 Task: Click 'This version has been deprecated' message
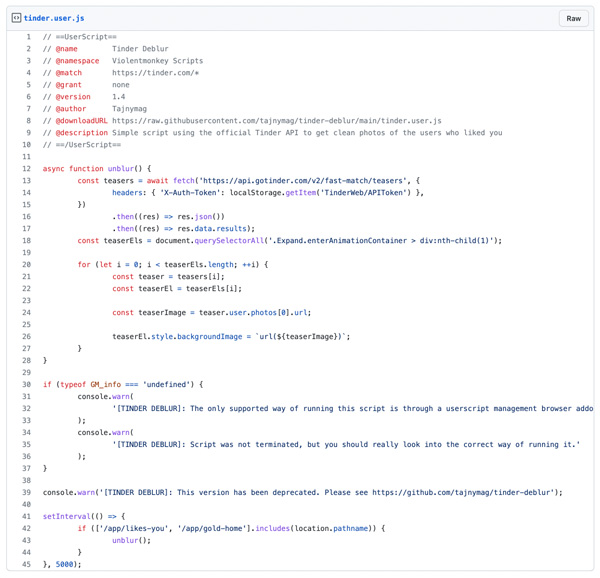click(248, 492)
